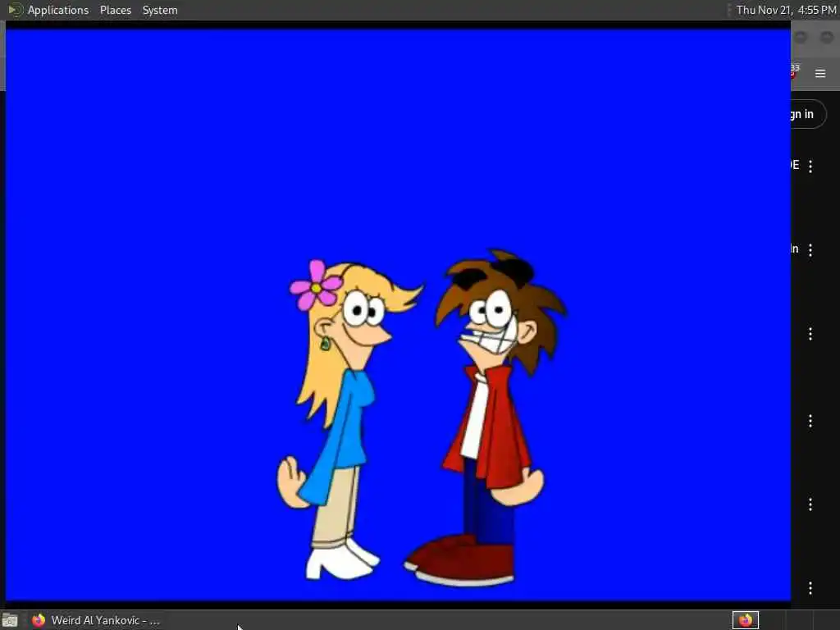The width and height of the screenshot is (840, 630).
Task: Click the cartoon video to pause playback
Action: (398, 315)
